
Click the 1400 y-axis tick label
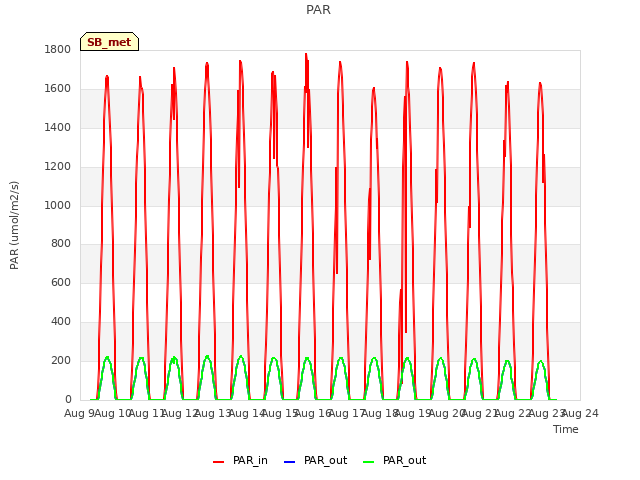pyautogui.click(x=58, y=127)
